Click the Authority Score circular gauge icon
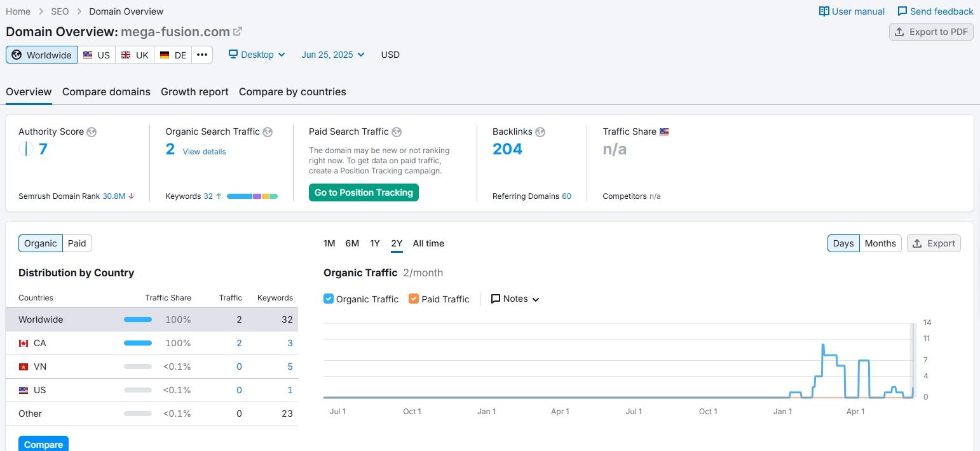This screenshot has height=451, width=980. pyautogui.click(x=25, y=149)
